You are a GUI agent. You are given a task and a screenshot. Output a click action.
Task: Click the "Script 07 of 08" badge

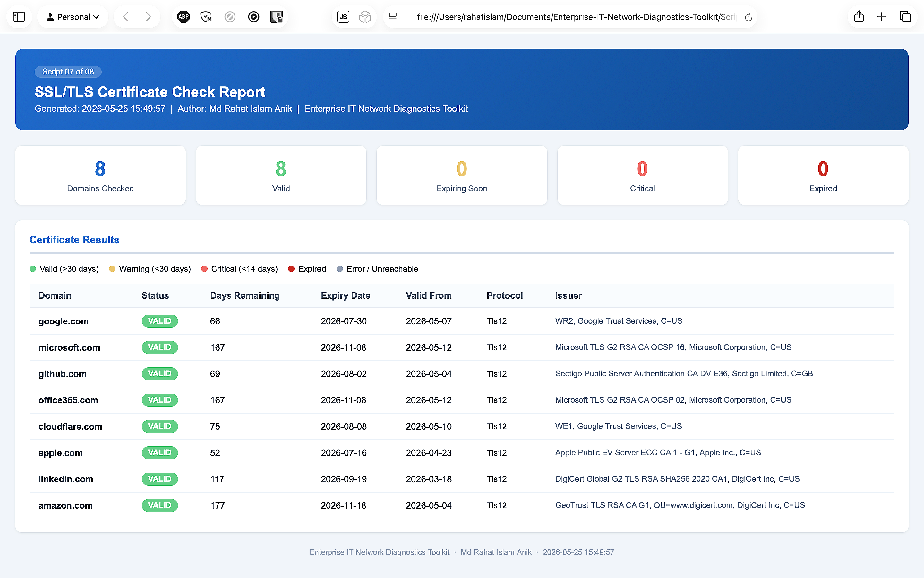68,72
